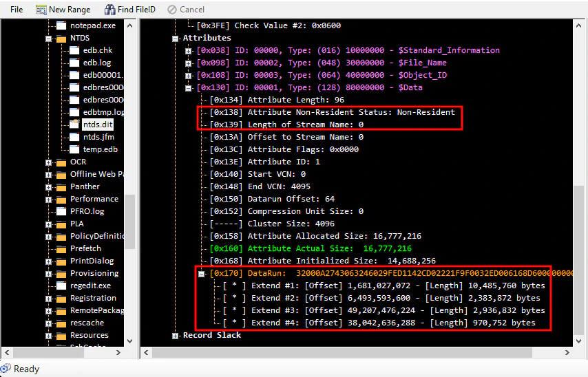Image resolution: width=588 pixels, height=377 pixels.
Task: Click the regedit.exe file icon
Action: click(61, 286)
